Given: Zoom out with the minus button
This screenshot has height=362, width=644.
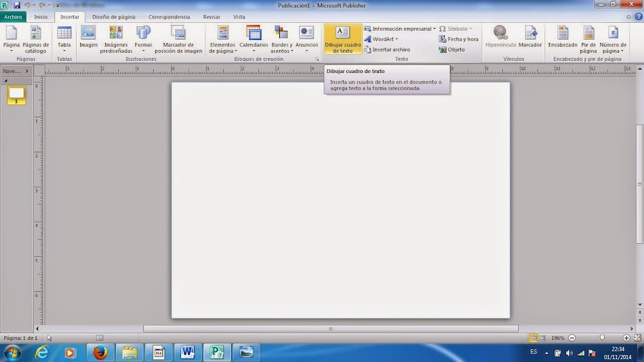Looking at the screenshot, I should 572,338.
